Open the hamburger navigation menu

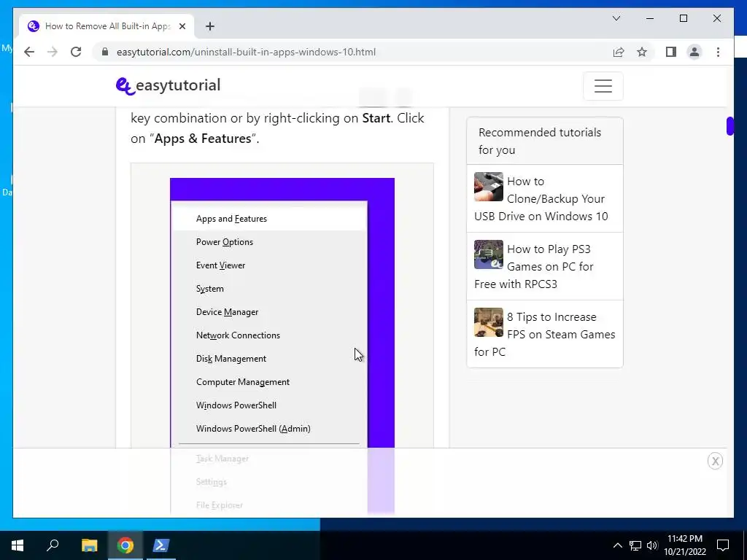point(603,86)
